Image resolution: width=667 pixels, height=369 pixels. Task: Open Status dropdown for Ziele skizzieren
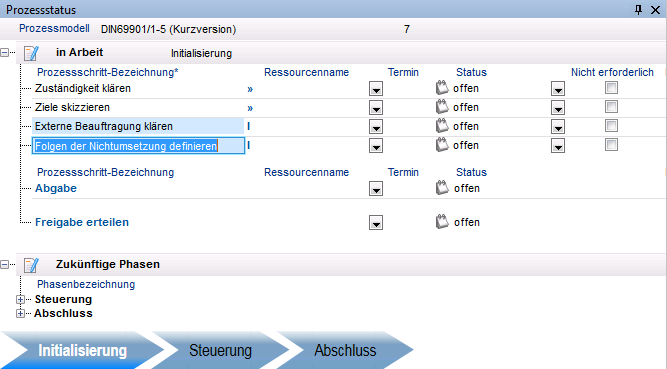point(558,108)
